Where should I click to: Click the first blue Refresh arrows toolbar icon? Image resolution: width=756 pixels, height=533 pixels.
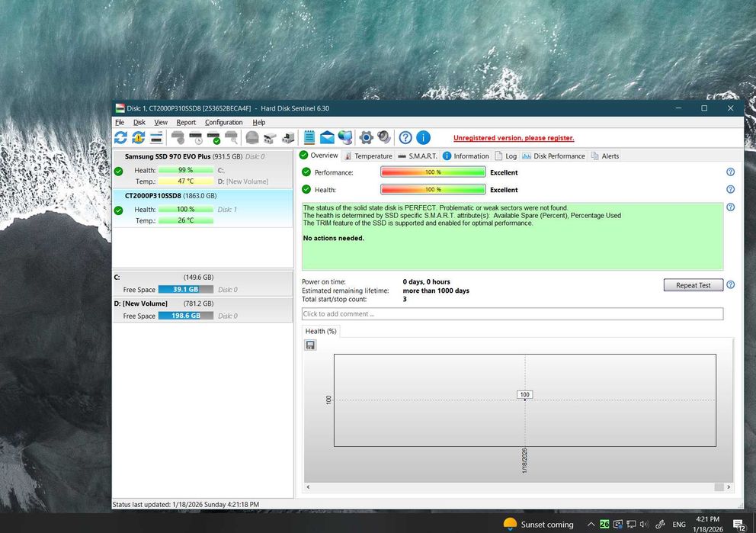coord(120,138)
